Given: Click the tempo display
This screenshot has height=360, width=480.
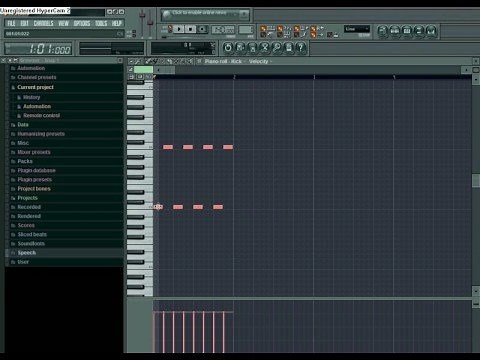Looking at the screenshot, I should pyautogui.click(x=222, y=30).
